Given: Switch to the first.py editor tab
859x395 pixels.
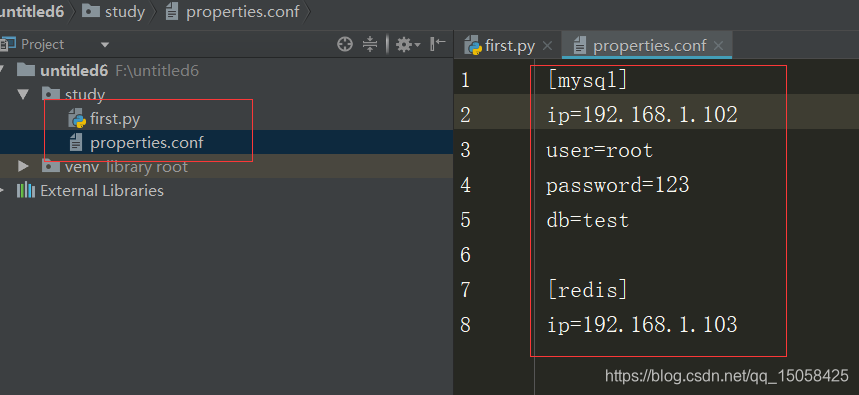Looking at the screenshot, I should click(509, 45).
